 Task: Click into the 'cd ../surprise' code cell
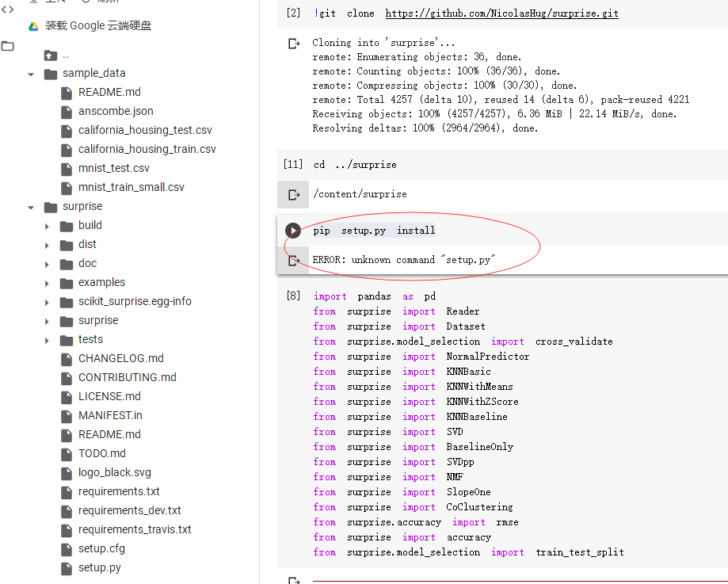click(355, 165)
